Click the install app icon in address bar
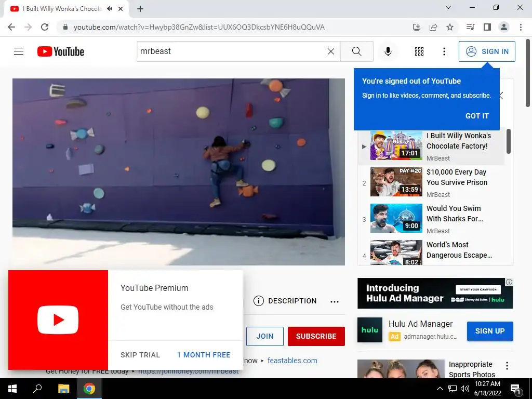 coord(416,27)
